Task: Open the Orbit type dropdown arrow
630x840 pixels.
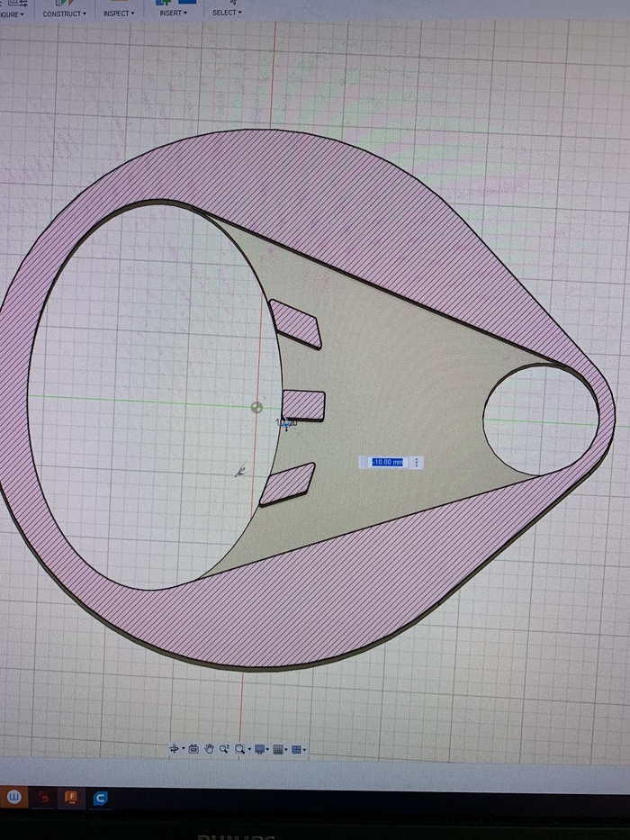Action: pos(184,749)
